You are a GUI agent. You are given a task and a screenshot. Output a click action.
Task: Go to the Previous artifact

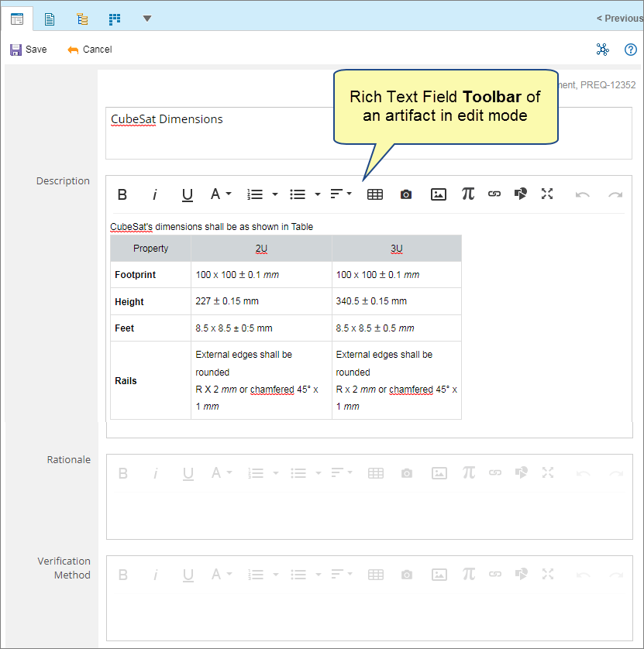(620, 19)
